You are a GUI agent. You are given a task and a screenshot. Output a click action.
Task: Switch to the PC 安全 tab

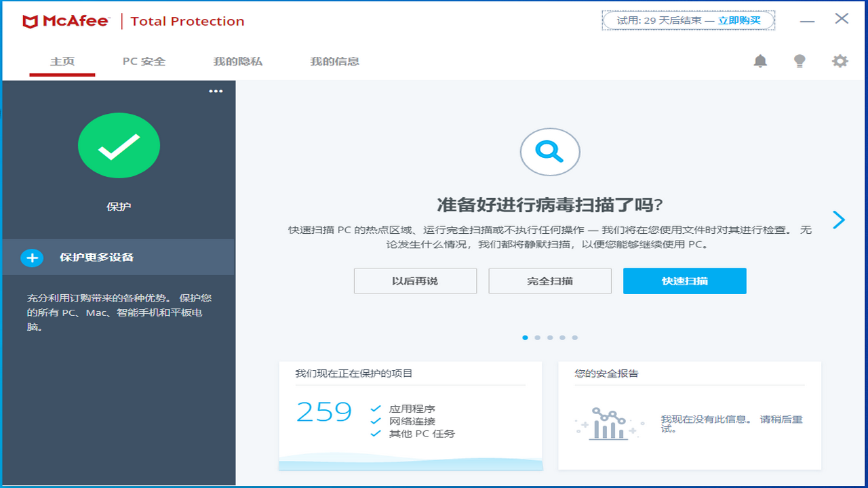pyautogui.click(x=143, y=61)
